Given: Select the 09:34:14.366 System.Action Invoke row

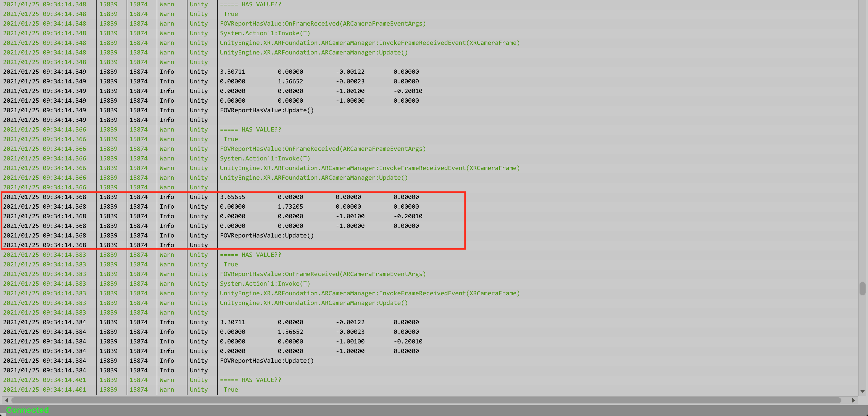Looking at the screenshot, I should click(x=265, y=159).
